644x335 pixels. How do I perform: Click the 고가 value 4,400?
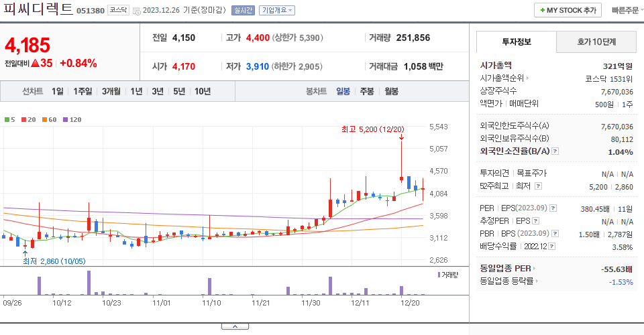point(258,38)
